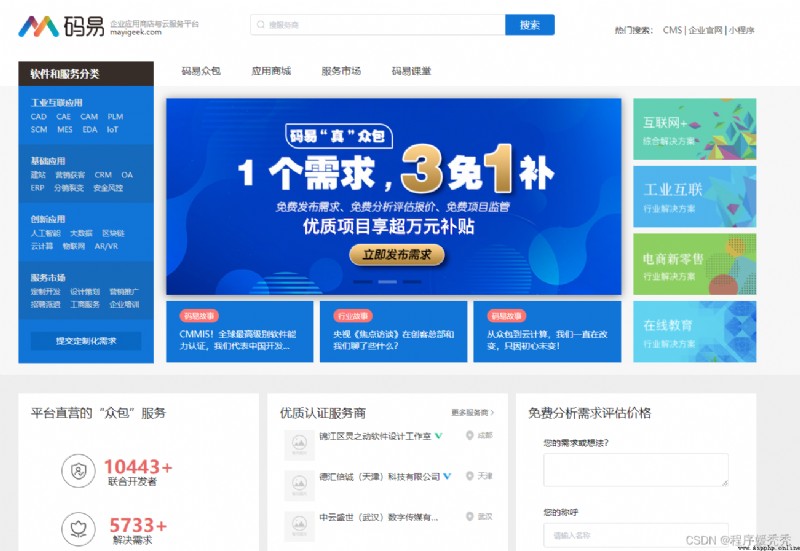
Task: Focus the 您的称呼 name input field
Action: coord(636,535)
